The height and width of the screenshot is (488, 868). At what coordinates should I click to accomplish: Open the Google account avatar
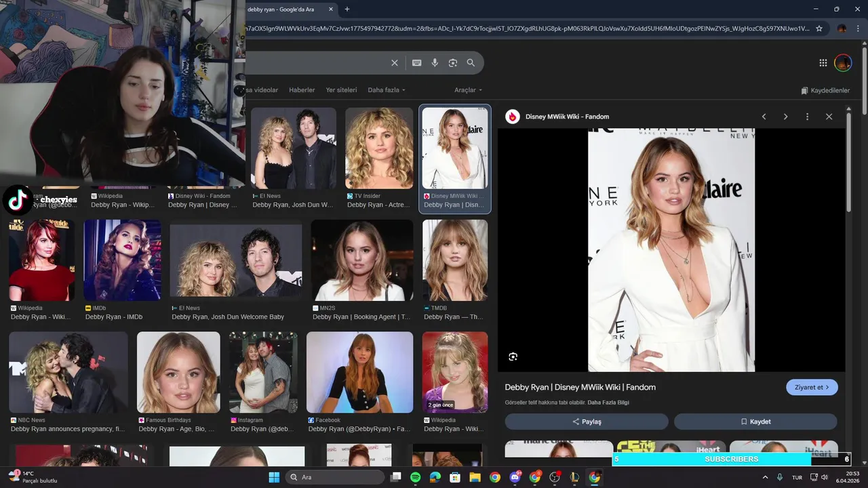(843, 63)
